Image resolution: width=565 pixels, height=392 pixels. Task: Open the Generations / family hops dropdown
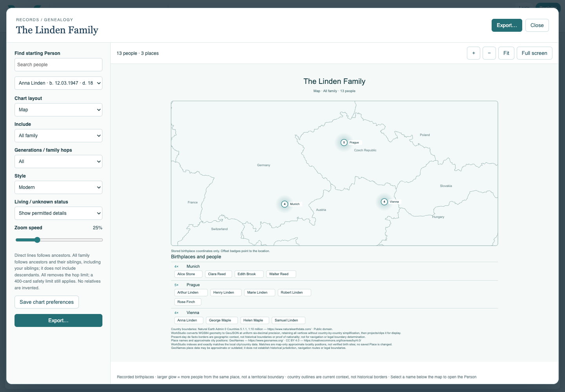point(58,162)
